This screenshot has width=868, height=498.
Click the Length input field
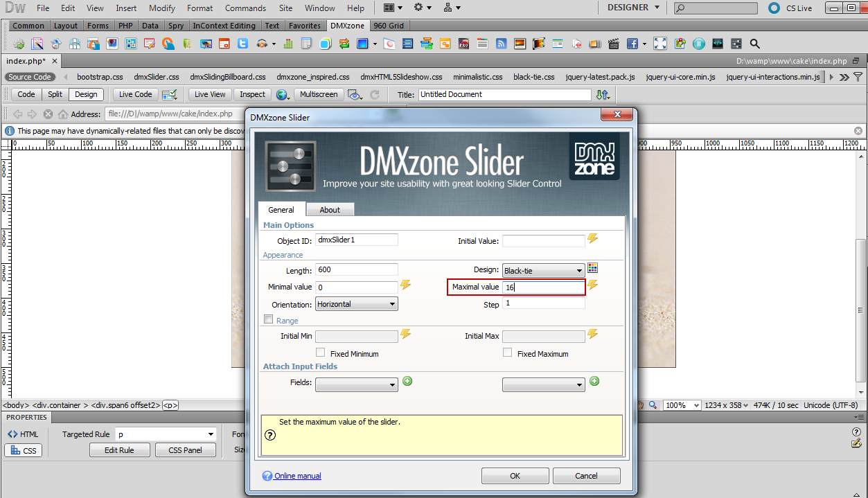[x=357, y=269]
